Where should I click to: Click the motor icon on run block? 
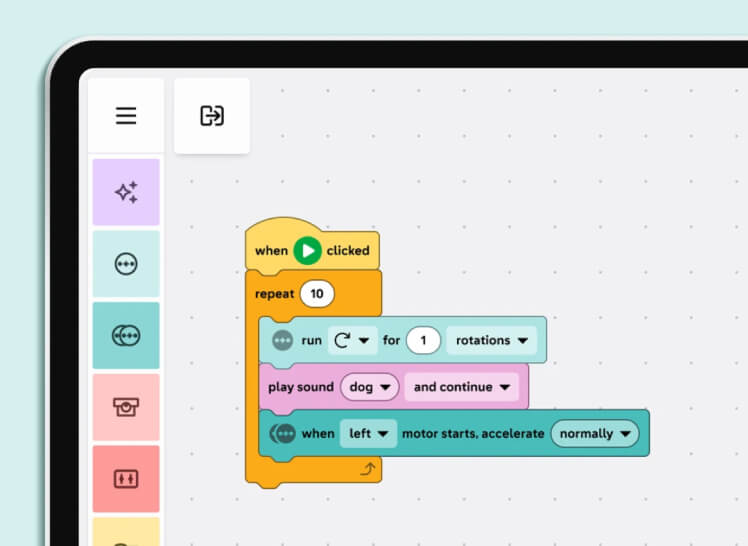tap(283, 340)
